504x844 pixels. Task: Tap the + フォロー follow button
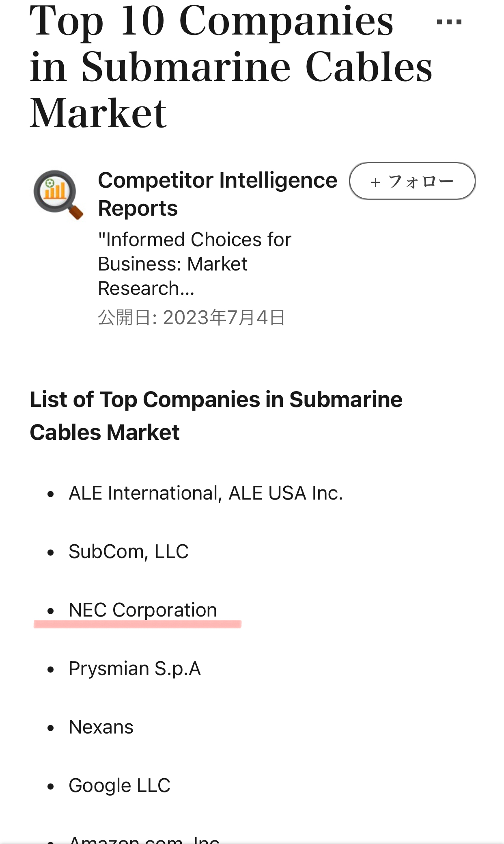[x=412, y=181]
